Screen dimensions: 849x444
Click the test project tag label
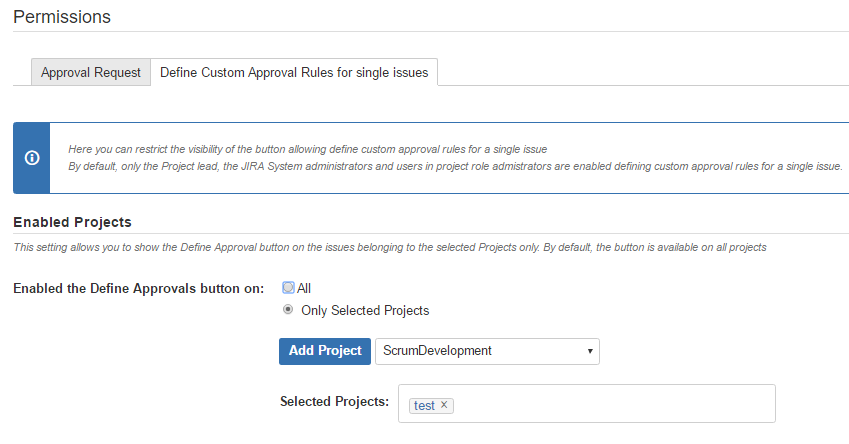[424, 405]
